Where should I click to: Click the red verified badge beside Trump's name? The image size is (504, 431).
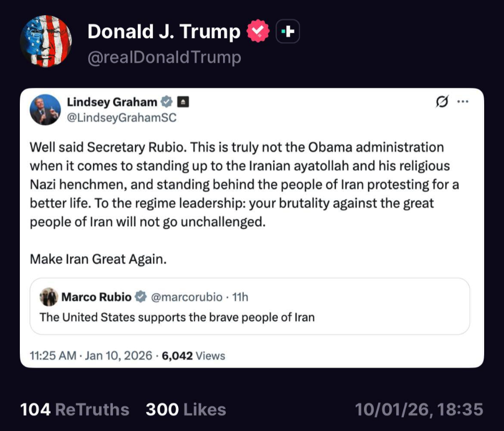point(257,32)
